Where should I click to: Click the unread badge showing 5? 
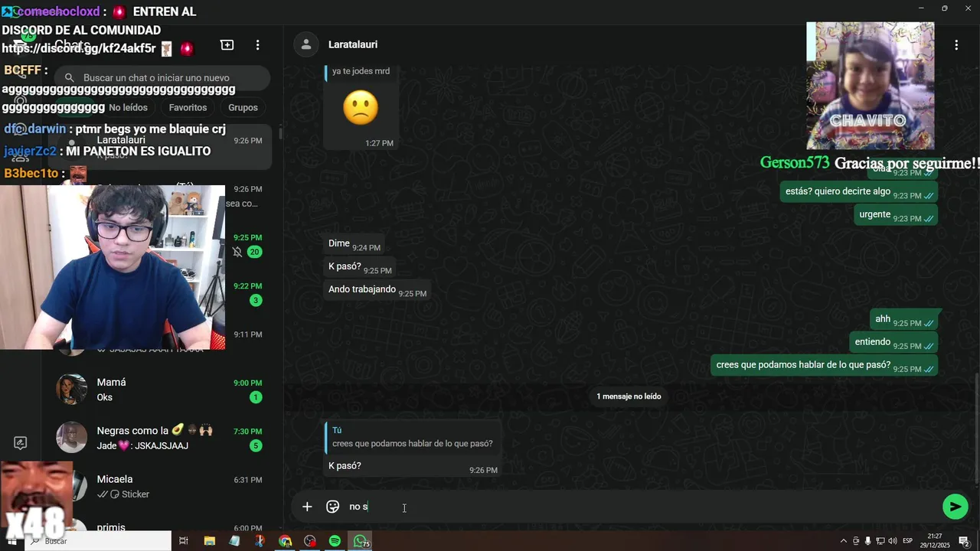tap(256, 445)
